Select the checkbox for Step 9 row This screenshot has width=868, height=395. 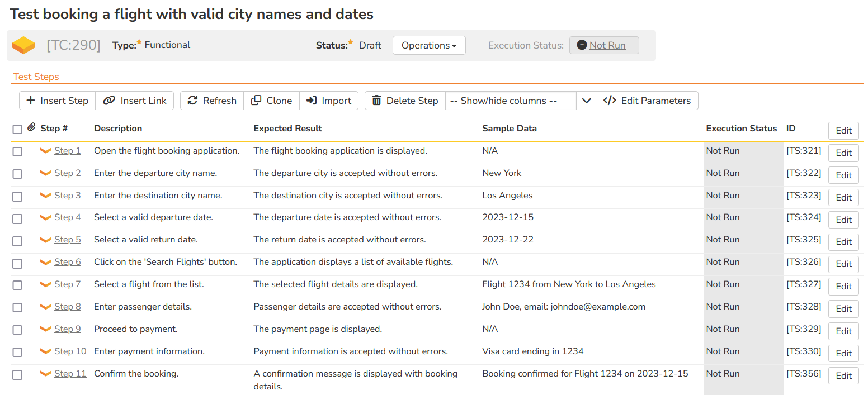coord(17,330)
